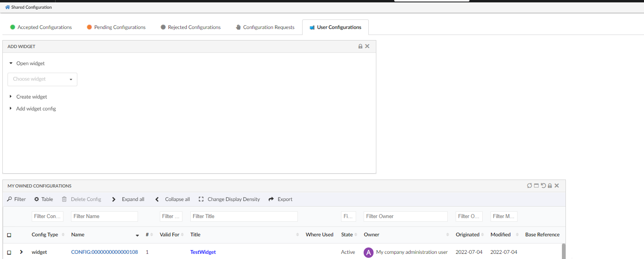Toggle the select-all checkbox in table header
The height and width of the screenshot is (259, 644).
point(9,235)
